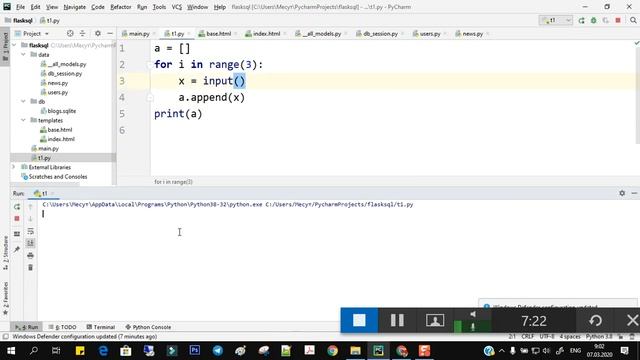Open the t1 run configuration dropdown

556,20
